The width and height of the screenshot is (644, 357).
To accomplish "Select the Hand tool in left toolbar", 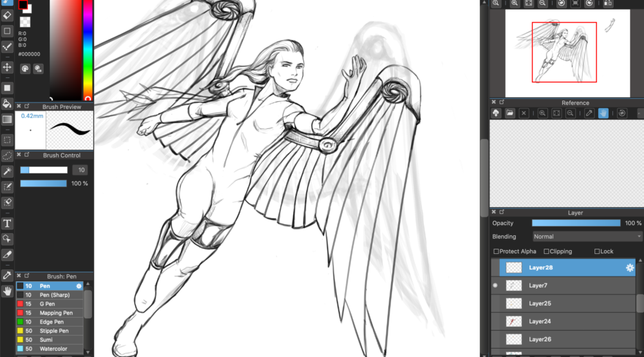I will click(7, 291).
